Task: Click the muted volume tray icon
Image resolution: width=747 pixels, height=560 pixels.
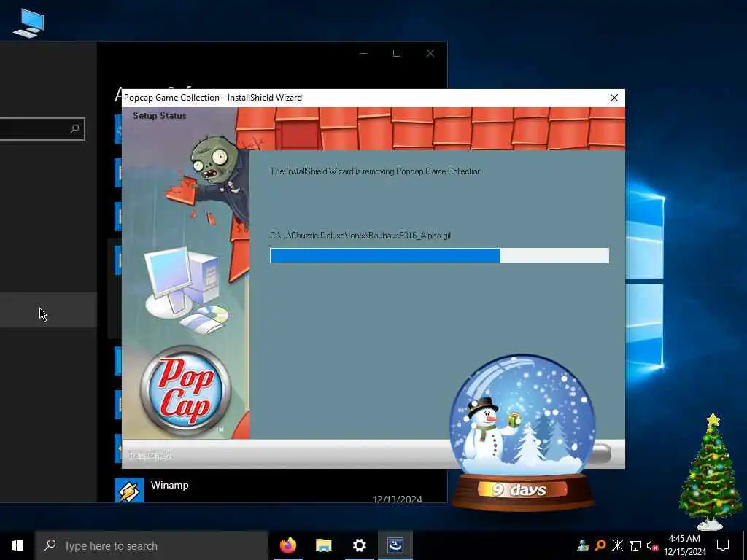Action: pyautogui.click(x=652, y=545)
